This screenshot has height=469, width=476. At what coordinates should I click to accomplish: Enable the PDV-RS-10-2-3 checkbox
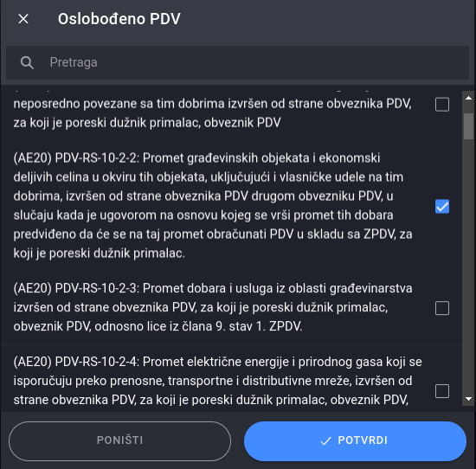click(442, 308)
